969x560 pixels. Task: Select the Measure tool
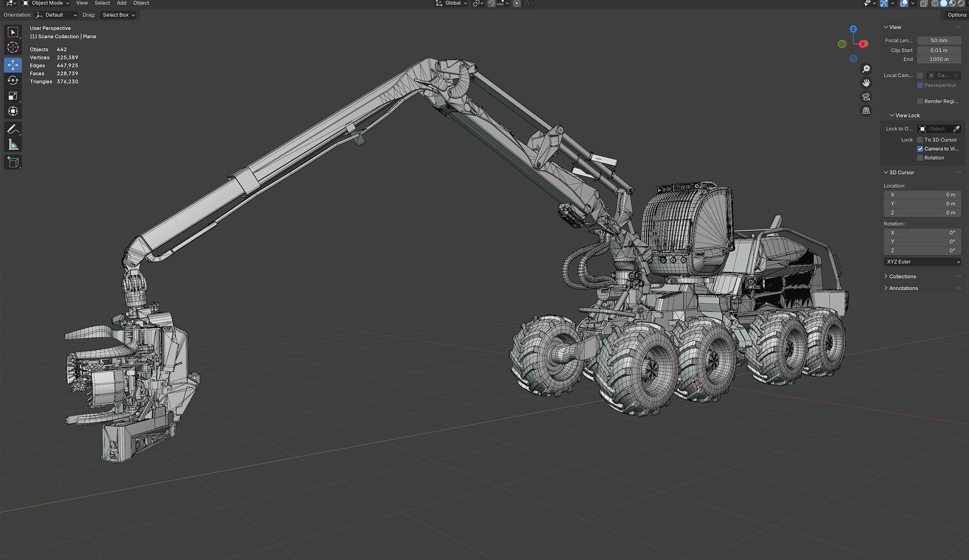[13, 145]
